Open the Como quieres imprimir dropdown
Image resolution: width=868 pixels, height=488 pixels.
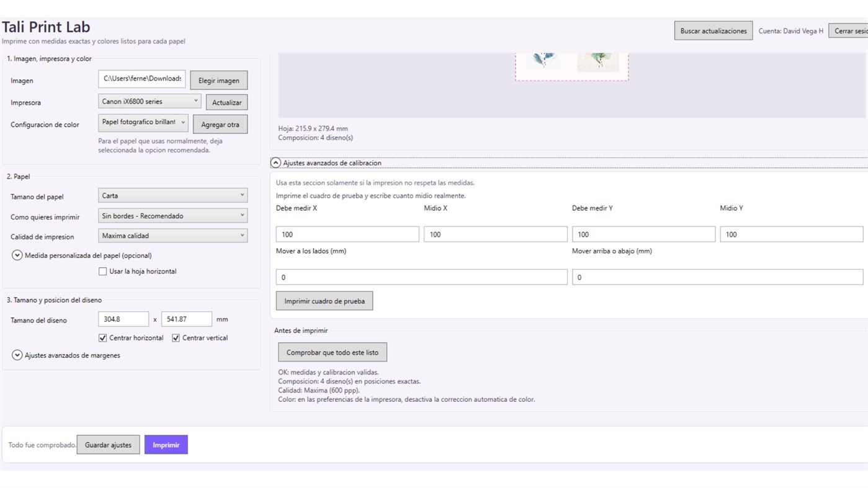click(172, 216)
